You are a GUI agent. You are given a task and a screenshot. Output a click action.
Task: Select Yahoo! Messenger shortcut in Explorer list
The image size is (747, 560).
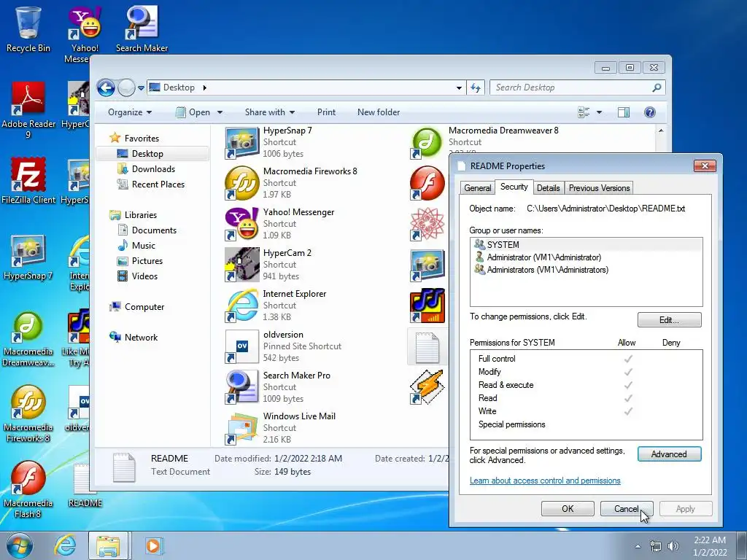(279, 223)
